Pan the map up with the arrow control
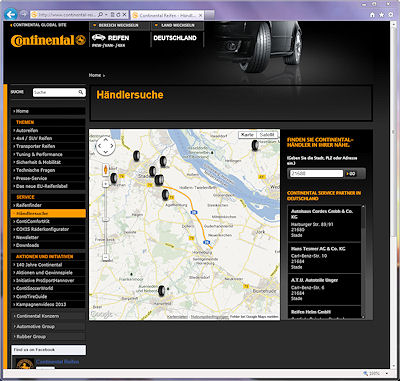400x381 pixels. [106, 139]
